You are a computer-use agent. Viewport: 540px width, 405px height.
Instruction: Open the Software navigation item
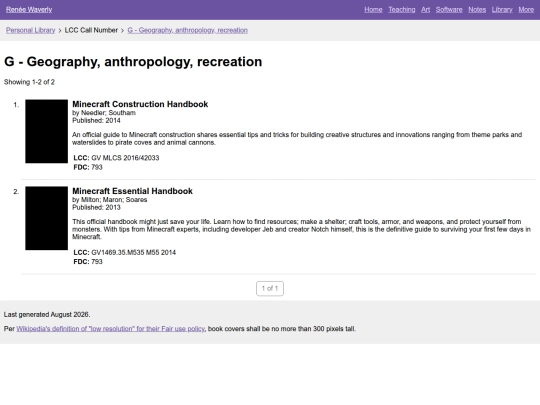(449, 10)
